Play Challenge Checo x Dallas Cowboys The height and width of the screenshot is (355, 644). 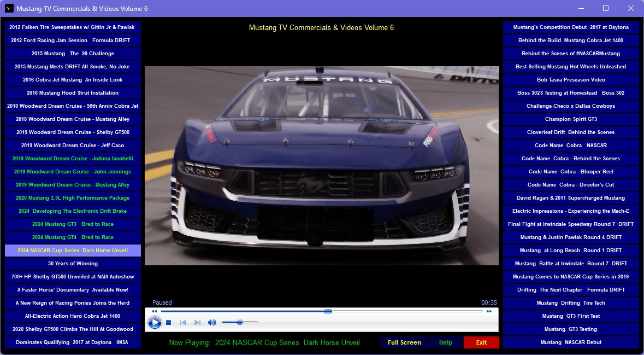(x=571, y=106)
